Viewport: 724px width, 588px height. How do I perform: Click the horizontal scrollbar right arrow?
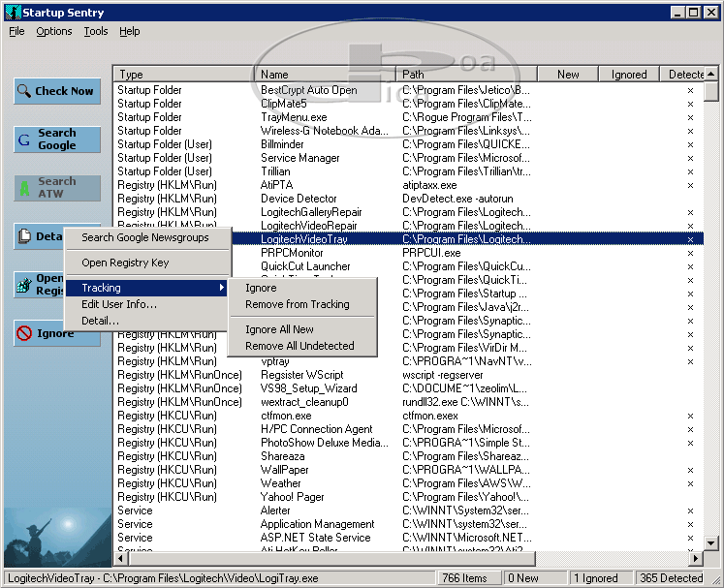[x=695, y=558]
